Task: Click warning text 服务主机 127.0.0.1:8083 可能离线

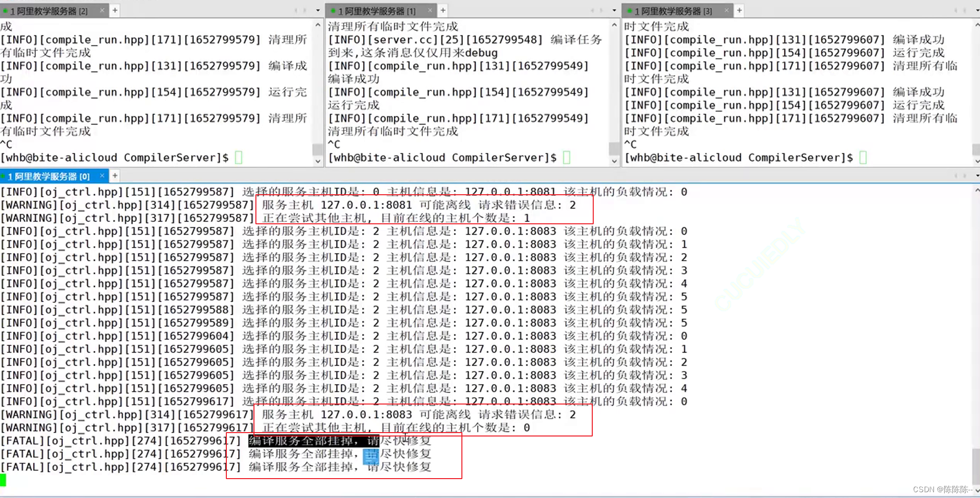Action: pyautogui.click(x=366, y=415)
